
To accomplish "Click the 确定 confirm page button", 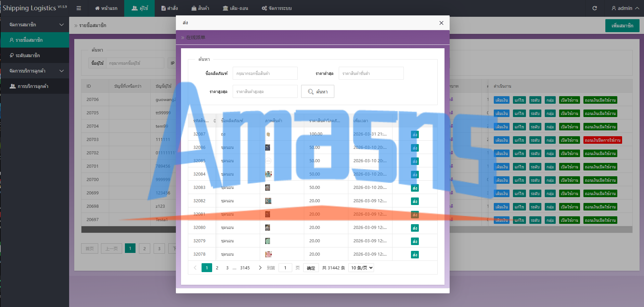I will click(x=311, y=268).
